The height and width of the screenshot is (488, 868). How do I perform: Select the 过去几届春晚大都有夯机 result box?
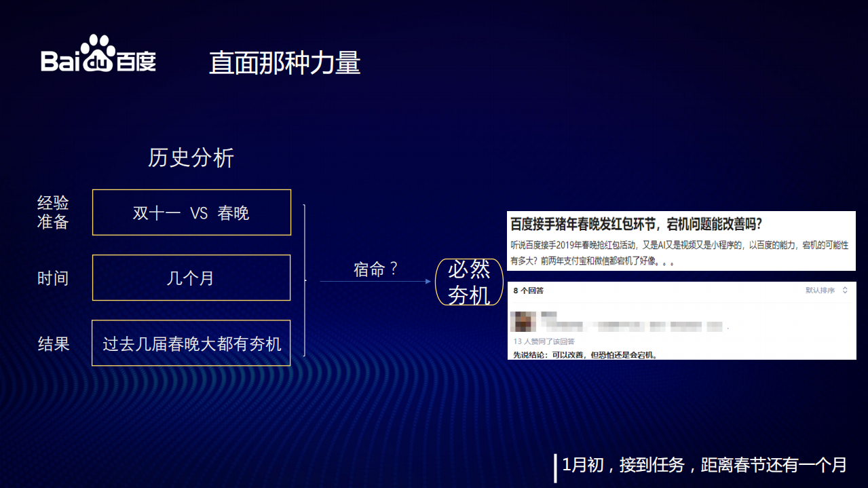point(191,343)
